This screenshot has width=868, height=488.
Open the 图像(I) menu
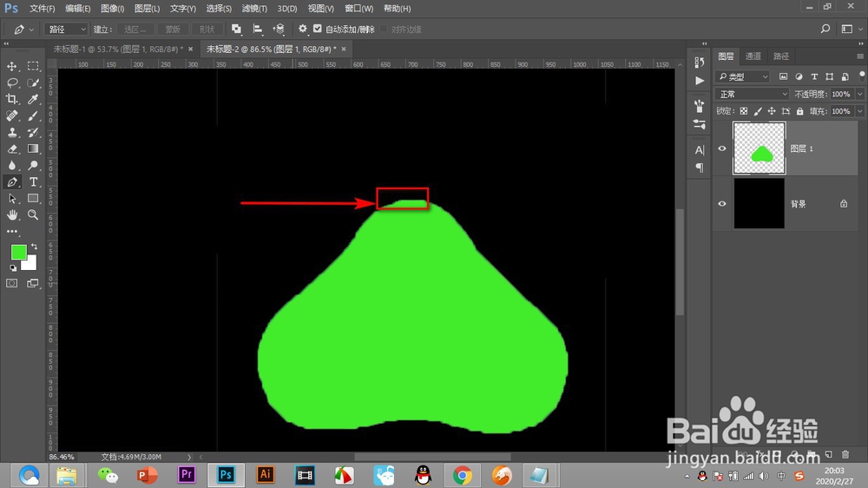click(112, 9)
